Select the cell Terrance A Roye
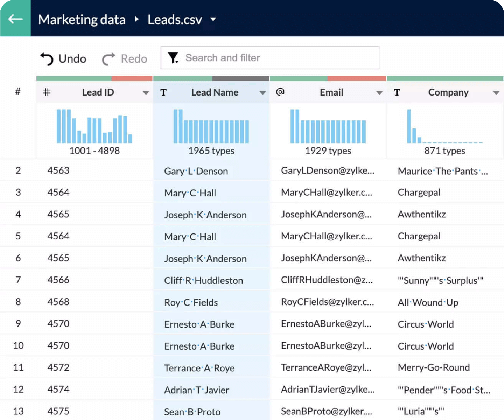Image resolution: width=504 pixels, height=420 pixels. [x=211, y=367]
